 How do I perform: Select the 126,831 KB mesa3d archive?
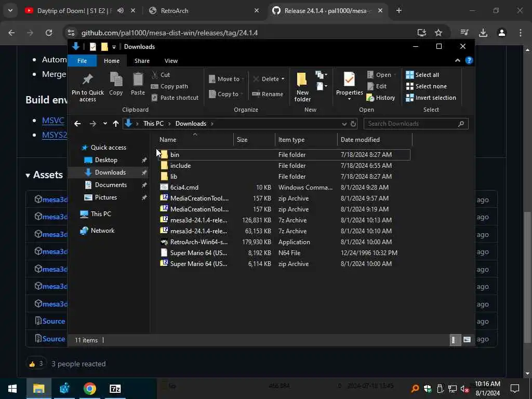click(x=283, y=220)
